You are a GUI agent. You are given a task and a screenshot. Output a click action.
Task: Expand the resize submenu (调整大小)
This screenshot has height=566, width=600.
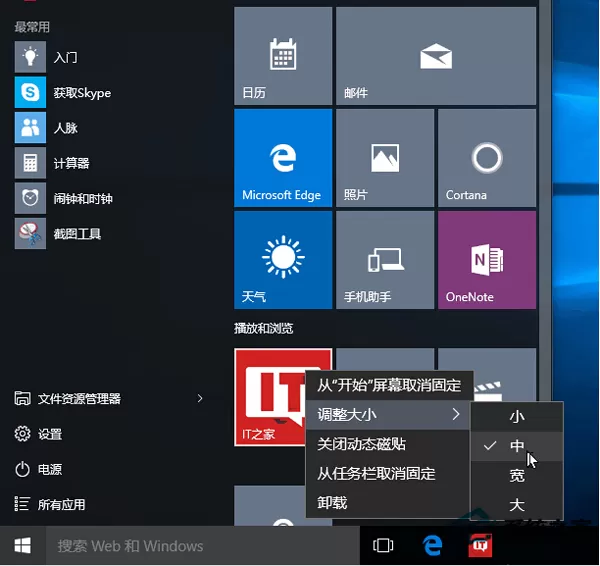point(388,414)
